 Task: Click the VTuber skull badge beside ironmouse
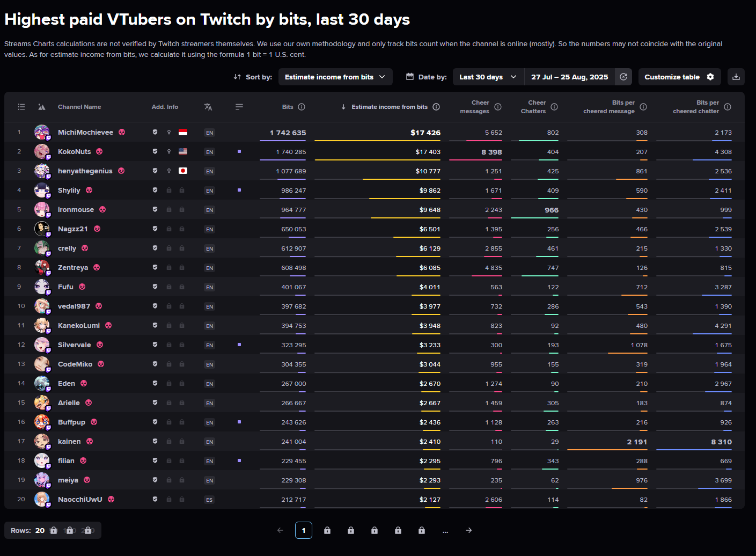coord(102,209)
